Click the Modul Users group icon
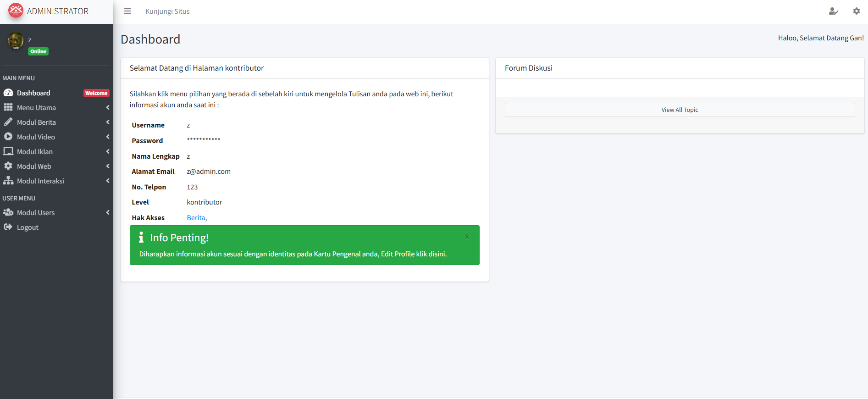Image resolution: width=868 pixels, height=399 pixels. [8, 212]
